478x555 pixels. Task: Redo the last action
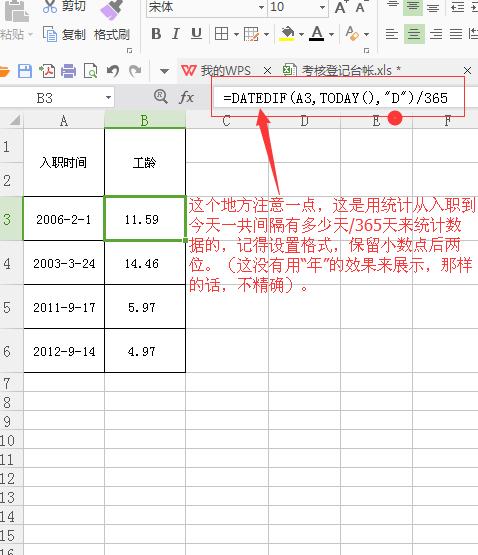coord(135,71)
